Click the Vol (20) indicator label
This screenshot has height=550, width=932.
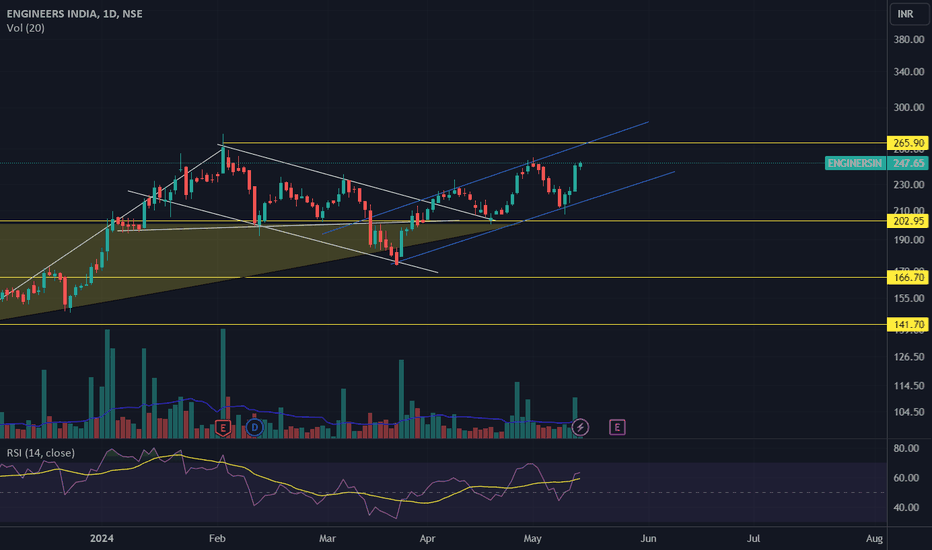tap(26, 28)
